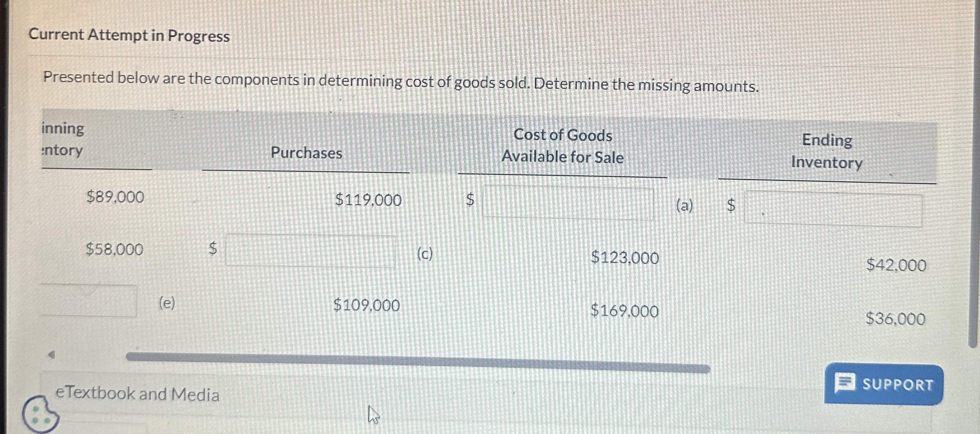
Task: Open the SUPPORT button
Action: click(x=884, y=384)
